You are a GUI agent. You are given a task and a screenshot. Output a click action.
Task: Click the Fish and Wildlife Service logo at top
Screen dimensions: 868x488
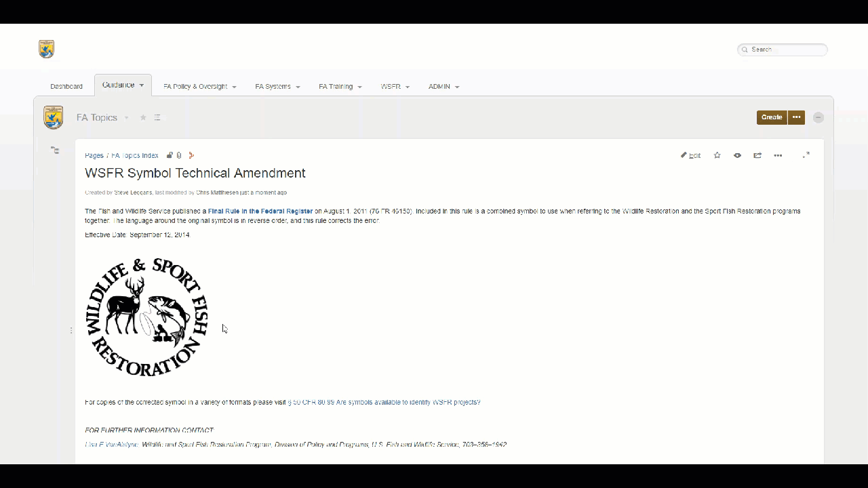pos(46,49)
